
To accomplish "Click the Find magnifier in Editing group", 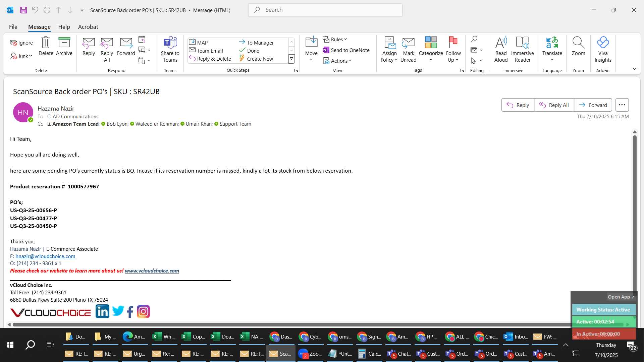I will 474,39.
